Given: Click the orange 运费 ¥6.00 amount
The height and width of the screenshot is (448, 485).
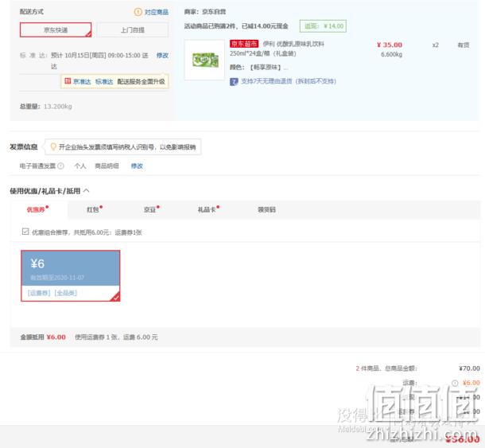Looking at the screenshot, I should coord(471,383).
